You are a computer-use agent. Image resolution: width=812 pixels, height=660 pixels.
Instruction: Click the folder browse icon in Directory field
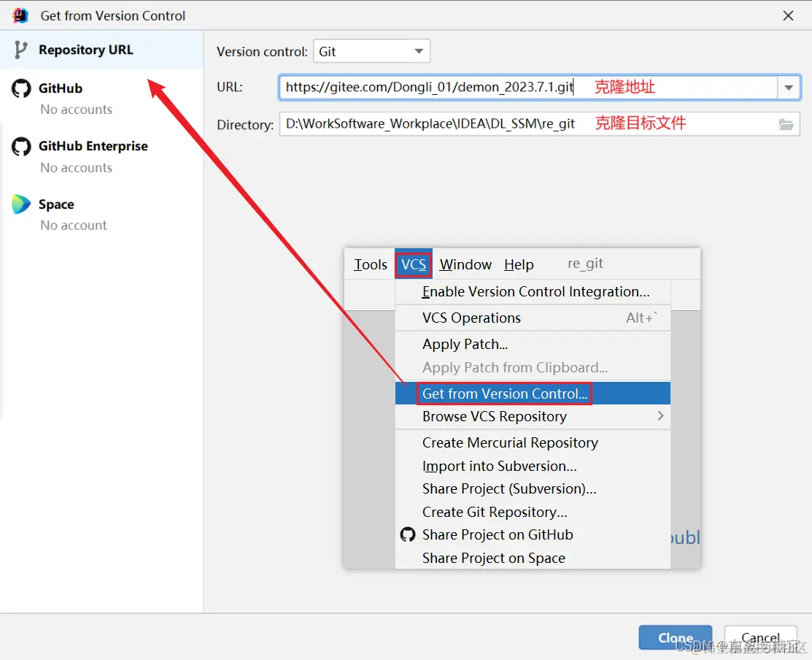786,124
